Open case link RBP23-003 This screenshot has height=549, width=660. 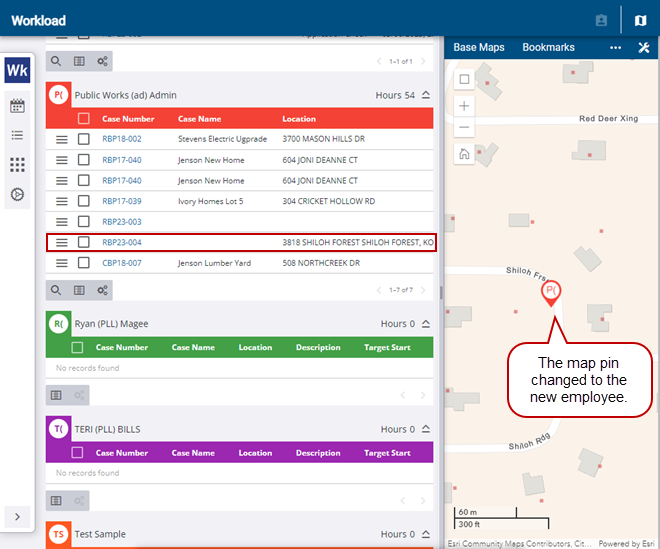click(122, 221)
